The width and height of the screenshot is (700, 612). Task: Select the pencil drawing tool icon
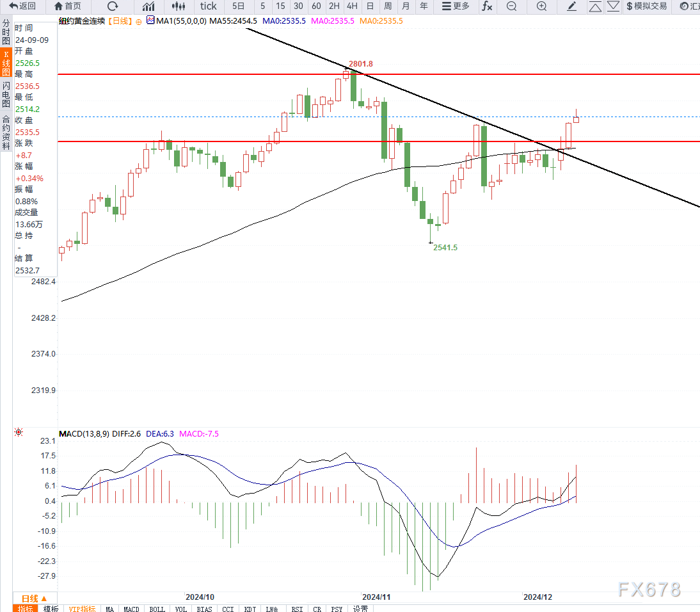coord(572,6)
